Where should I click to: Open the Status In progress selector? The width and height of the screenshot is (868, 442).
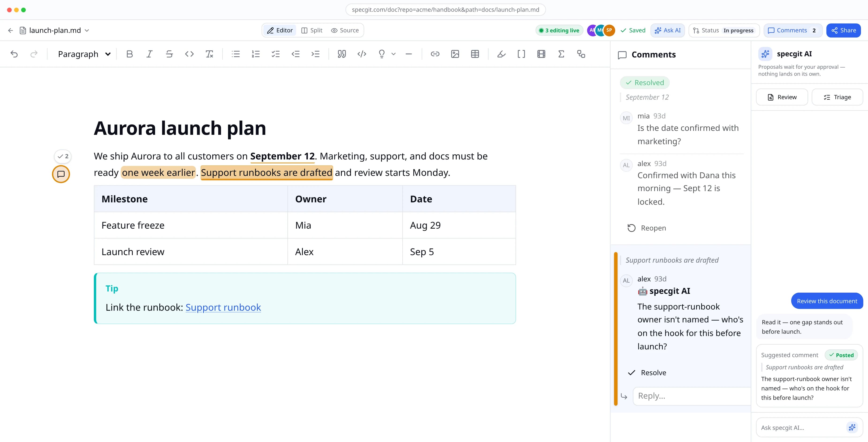point(724,30)
